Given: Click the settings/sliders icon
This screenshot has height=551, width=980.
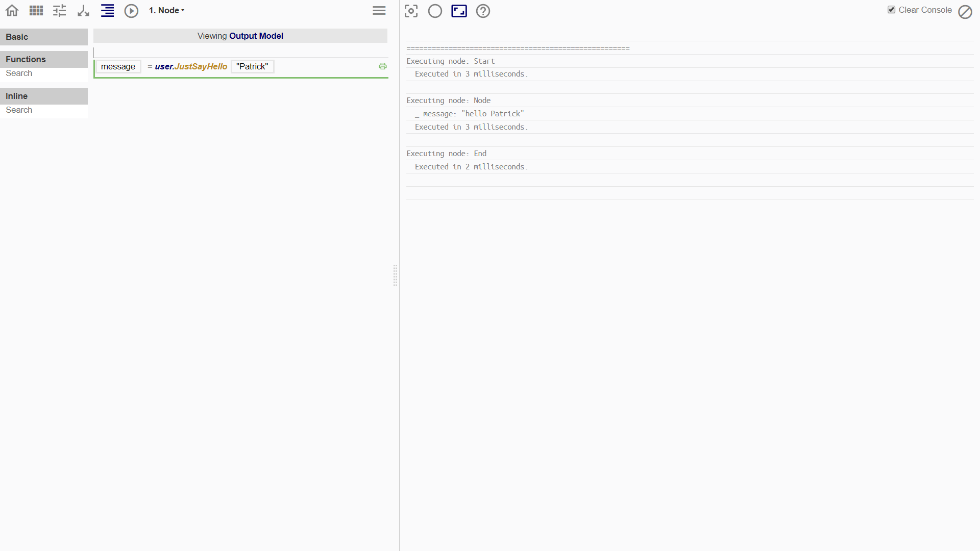Looking at the screenshot, I should [x=59, y=10].
